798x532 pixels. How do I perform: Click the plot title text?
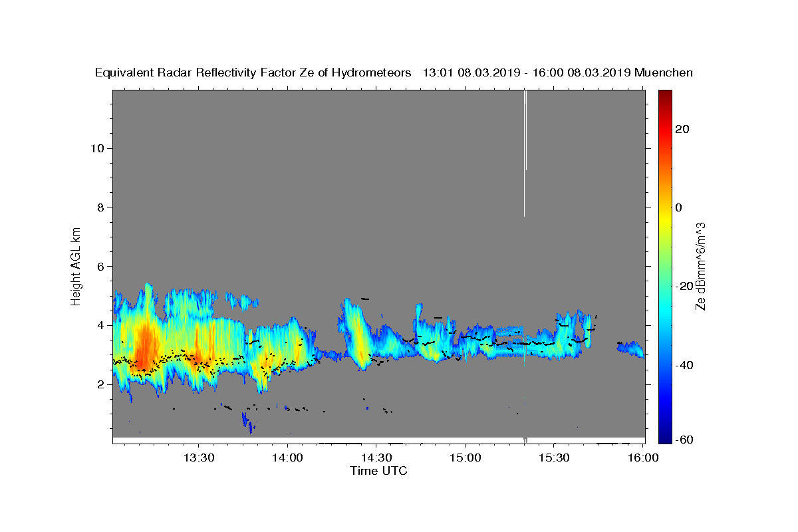[394, 73]
